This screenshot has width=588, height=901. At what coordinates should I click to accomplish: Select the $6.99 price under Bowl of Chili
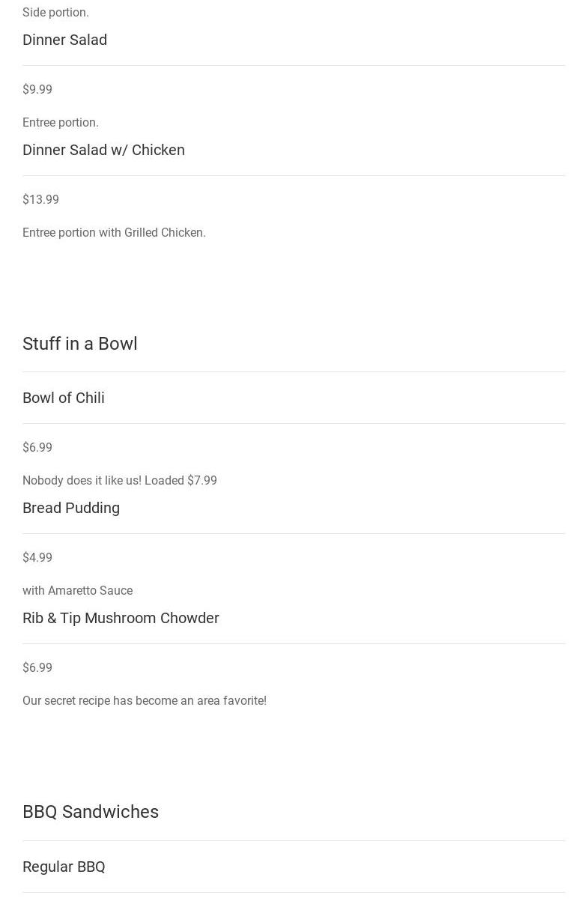pyautogui.click(x=37, y=447)
